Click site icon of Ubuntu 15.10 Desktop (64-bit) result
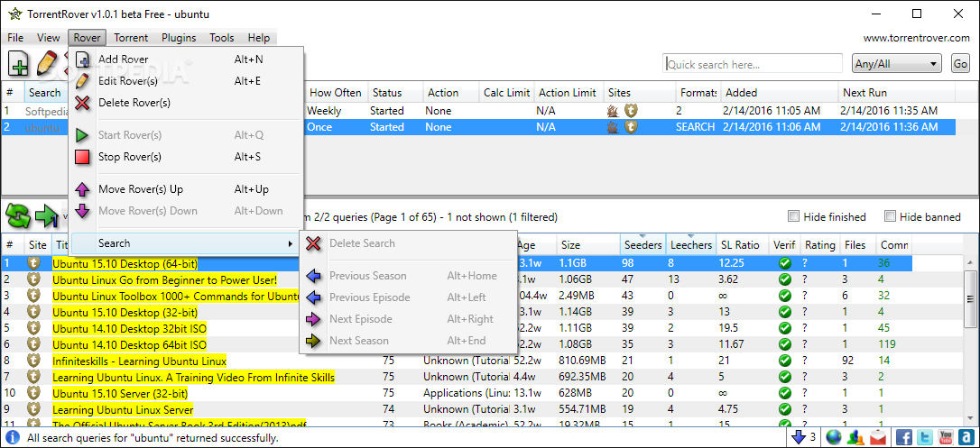This screenshot has width=980, height=448. click(x=34, y=263)
